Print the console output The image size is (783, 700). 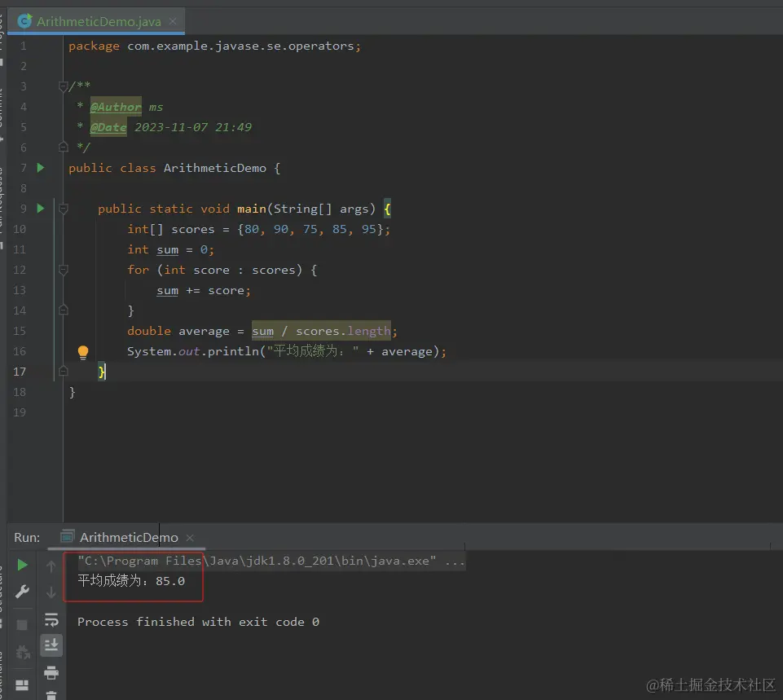pos(51,672)
